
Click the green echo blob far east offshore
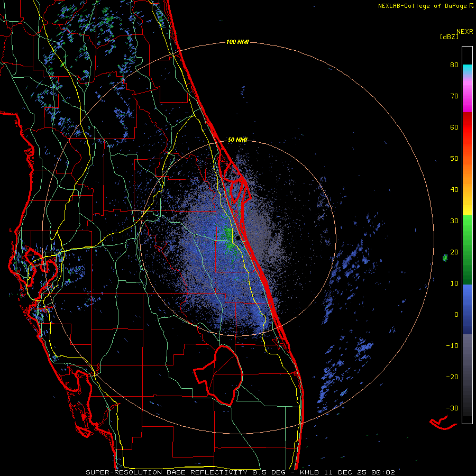445,258
